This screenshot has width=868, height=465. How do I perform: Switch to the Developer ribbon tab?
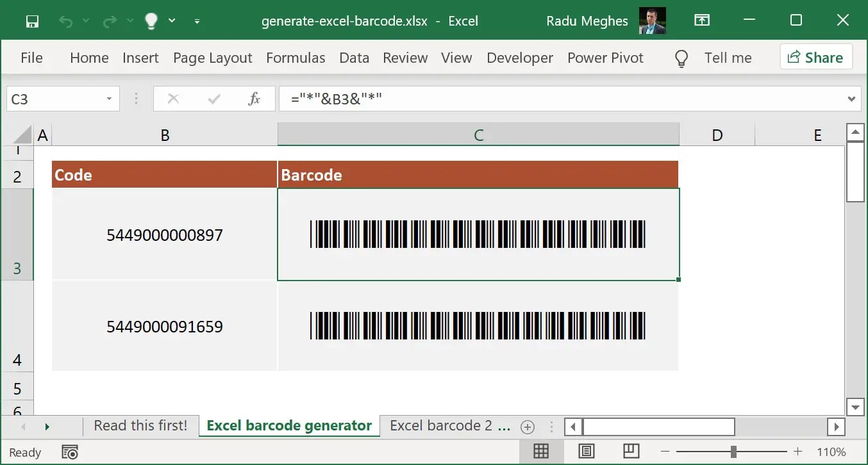tap(519, 58)
